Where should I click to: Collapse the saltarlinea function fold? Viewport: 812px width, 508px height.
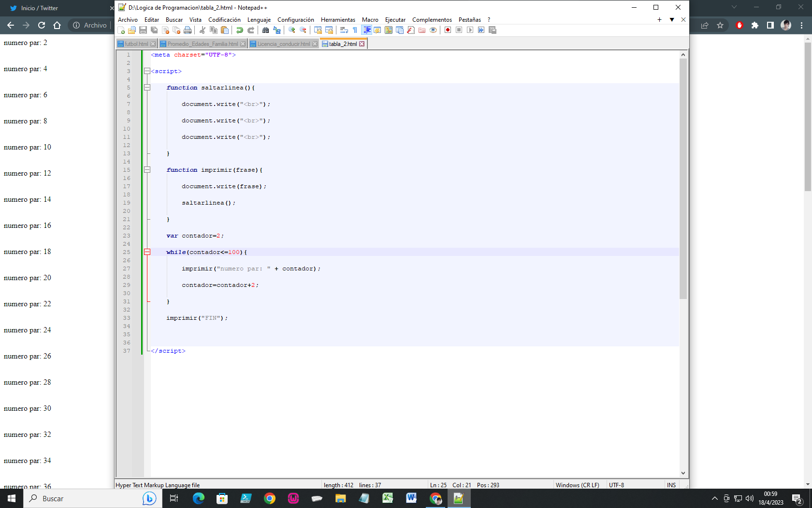pos(147,88)
